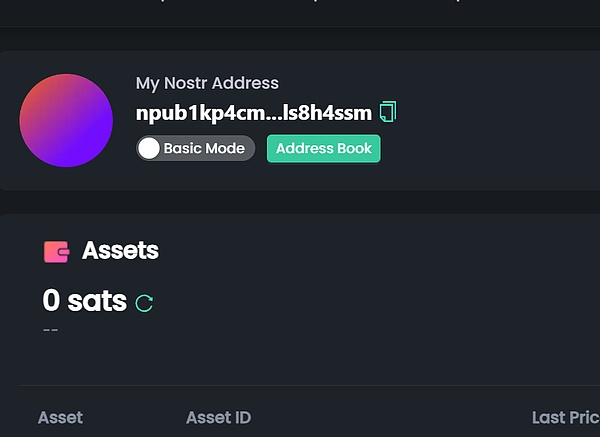Click the dark header strip at the top
This screenshot has height=437, width=600.
(300, 12)
